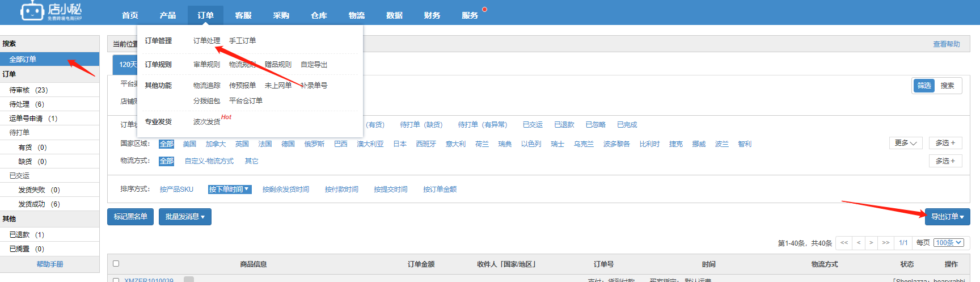Click the 店小秘 robot logo
Image resolution: width=980 pixels, height=282 pixels.
[33, 11]
